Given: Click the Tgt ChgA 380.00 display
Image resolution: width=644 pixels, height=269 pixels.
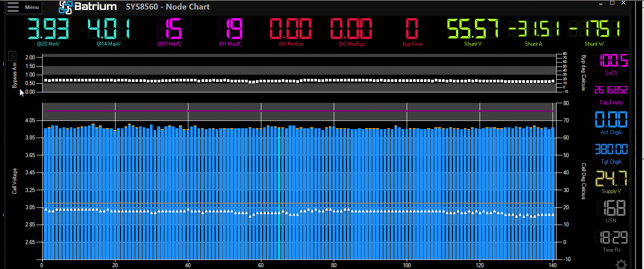Looking at the screenshot, I should [x=611, y=149].
